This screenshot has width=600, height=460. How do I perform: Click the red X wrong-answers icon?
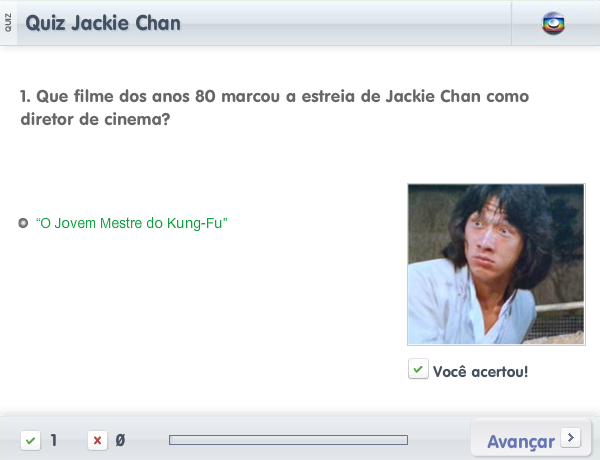(97, 440)
